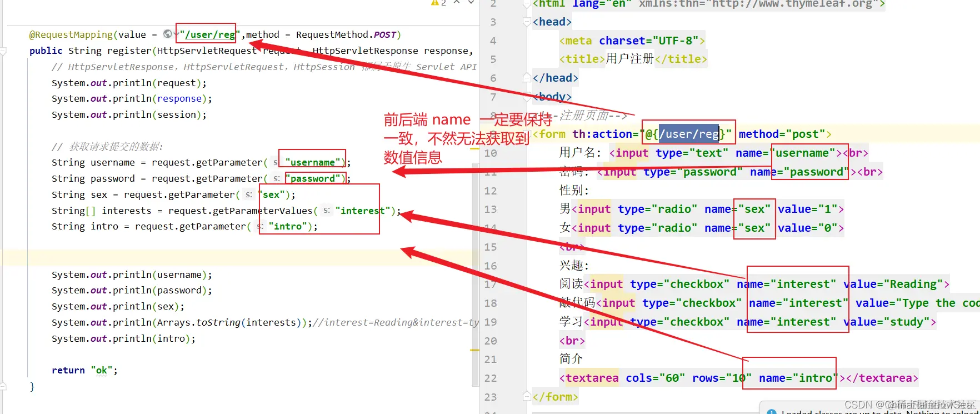Click the HttpServletResponse comment line
This screenshot has width=980, height=414.
tap(264, 67)
